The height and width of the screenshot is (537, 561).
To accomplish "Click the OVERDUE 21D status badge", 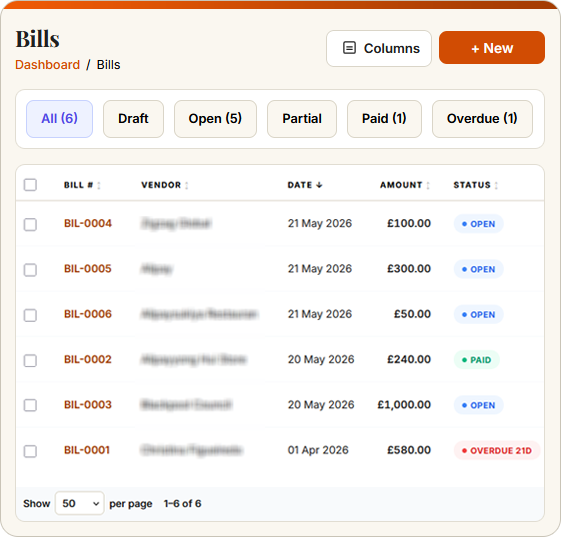I will (497, 451).
